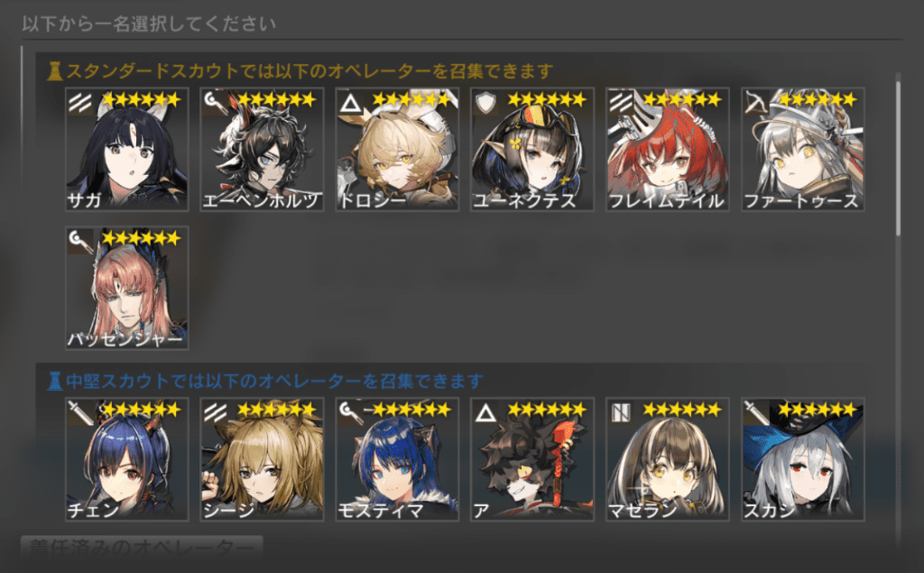Select パッセンジャー operator portrait

coord(126,288)
